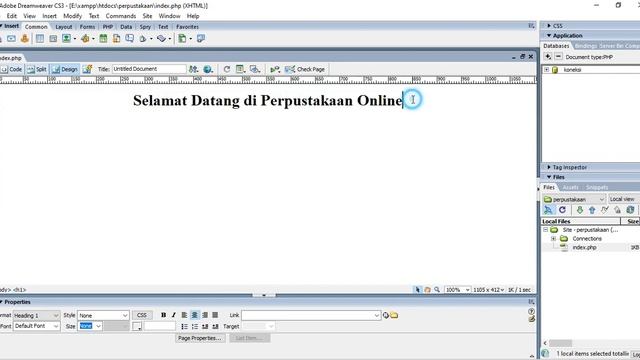Select the Zoom tool in status bar

437,290
